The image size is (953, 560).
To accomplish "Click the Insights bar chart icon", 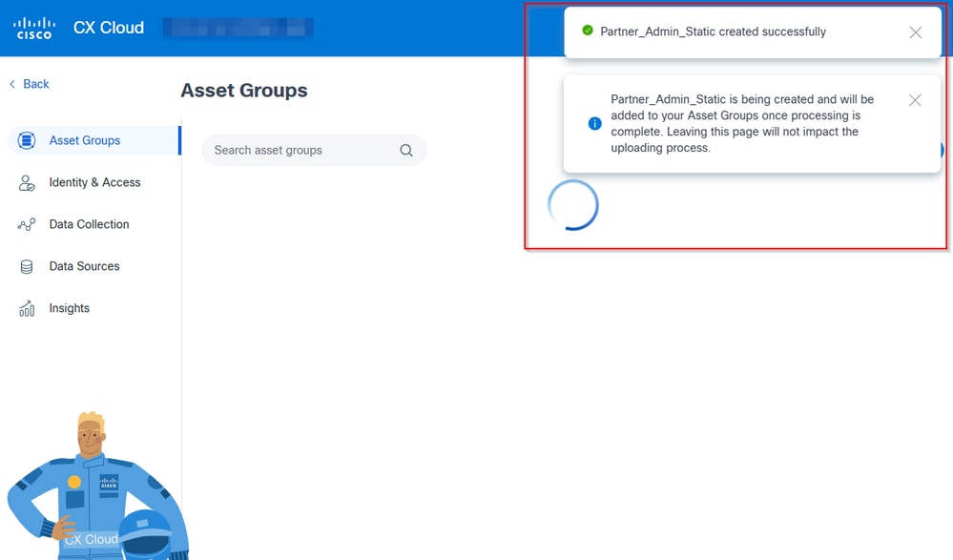I will coord(26,308).
